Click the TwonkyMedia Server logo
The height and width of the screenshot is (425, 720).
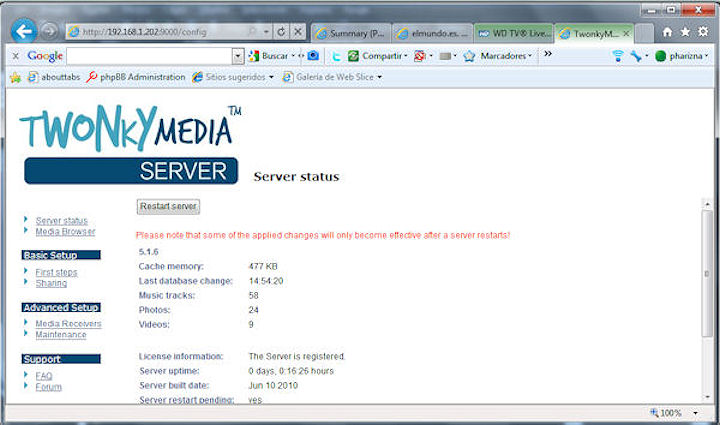click(x=129, y=145)
